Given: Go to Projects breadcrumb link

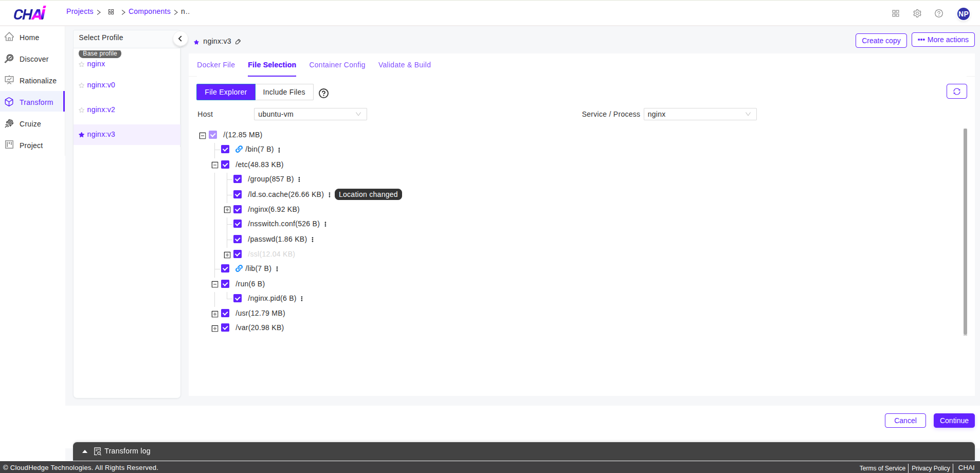Looking at the screenshot, I should tap(80, 11).
